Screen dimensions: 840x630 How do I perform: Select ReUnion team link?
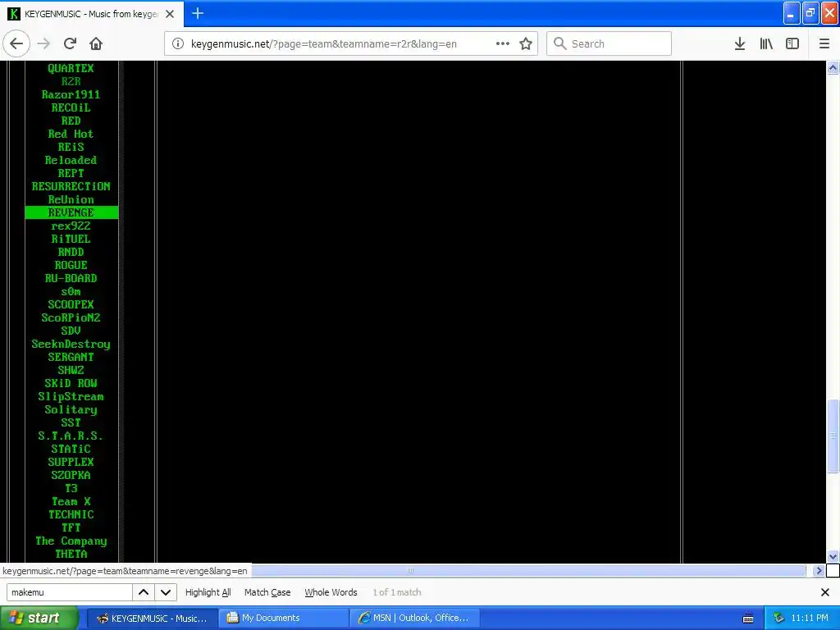coord(71,199)
